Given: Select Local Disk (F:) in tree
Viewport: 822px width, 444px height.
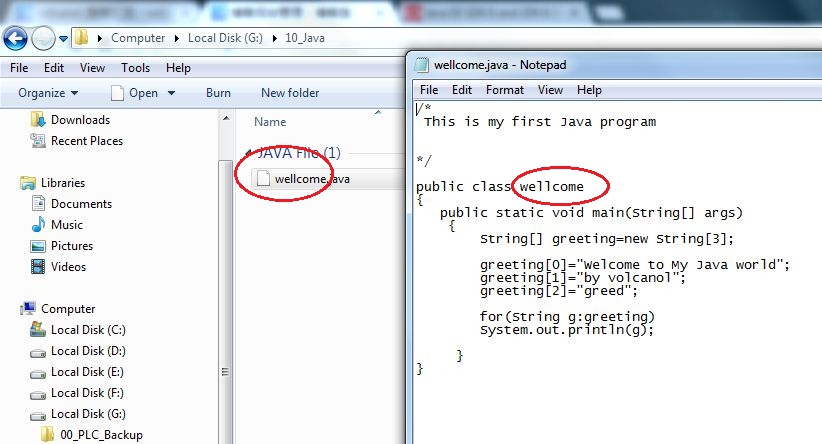Looking at the screenshot, I should click(x=87, y=393).
